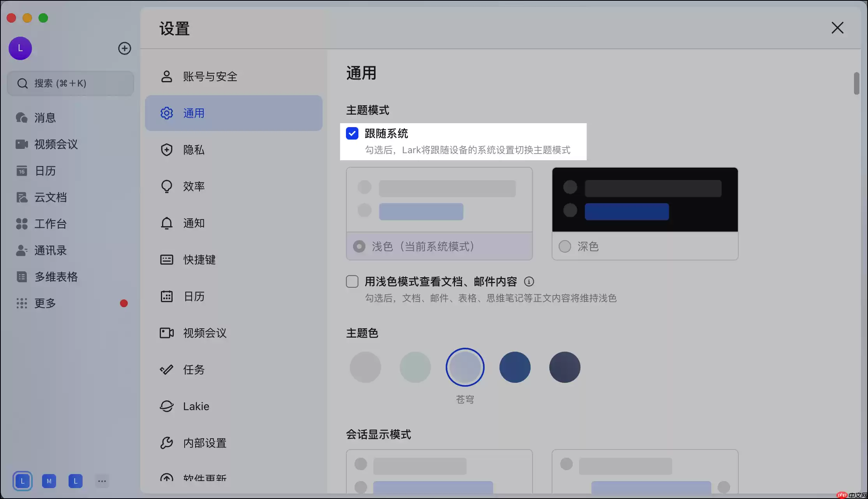Uncheck the 跟随系统 checkbox
Screen dimensions: 868x499
click(x=352, y=133)
